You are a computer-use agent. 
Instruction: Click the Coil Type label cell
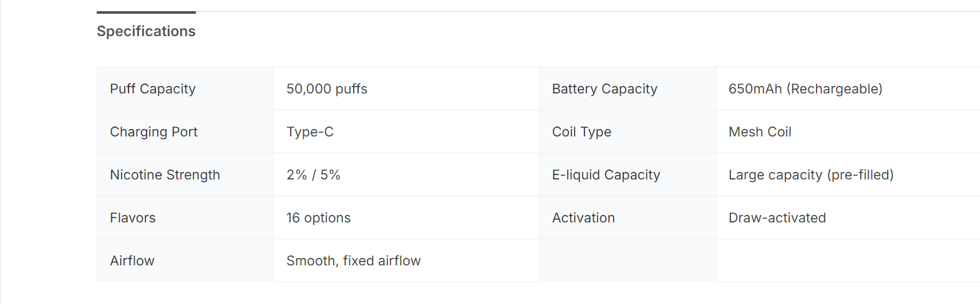coord(581,132)
